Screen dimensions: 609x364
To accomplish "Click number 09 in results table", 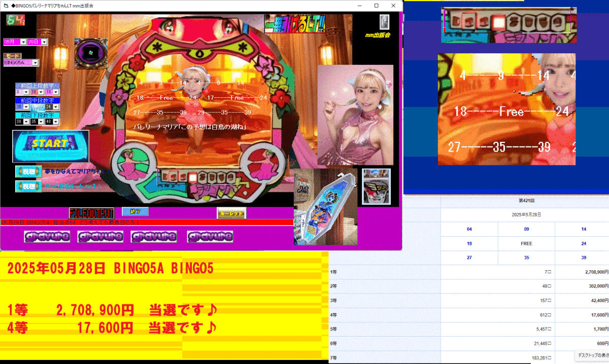I will [x=526, y=229].
